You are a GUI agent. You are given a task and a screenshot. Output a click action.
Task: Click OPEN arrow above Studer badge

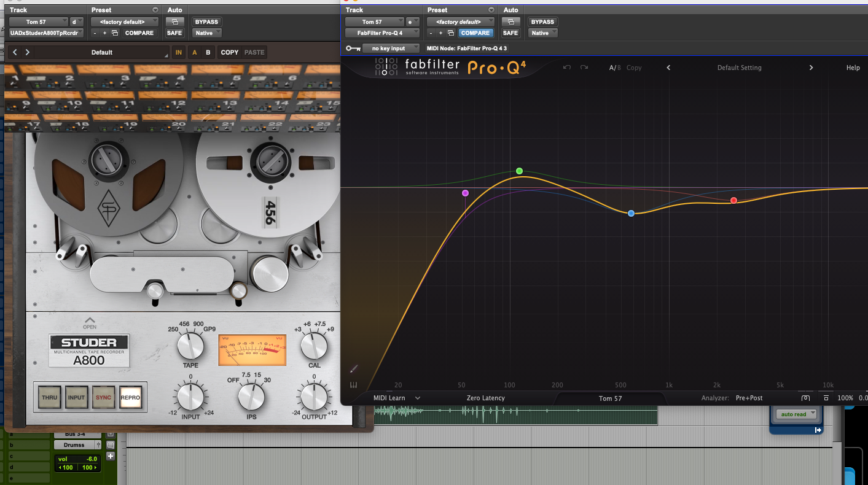(x=90, y=322)
